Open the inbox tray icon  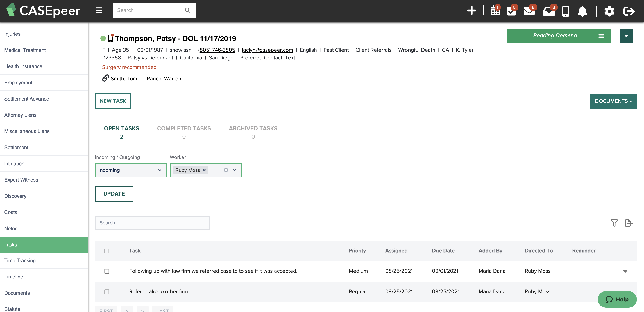549,11
